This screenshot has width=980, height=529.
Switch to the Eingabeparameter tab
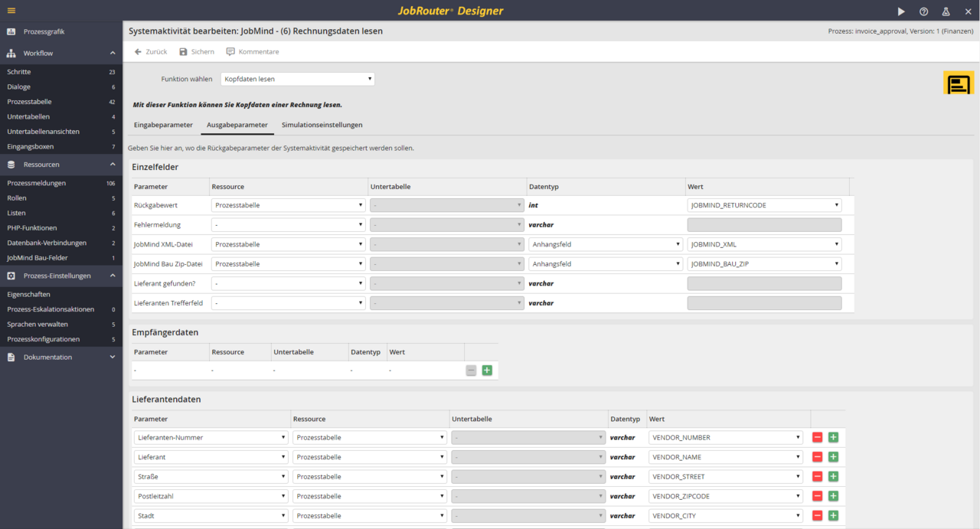[163, 125]
